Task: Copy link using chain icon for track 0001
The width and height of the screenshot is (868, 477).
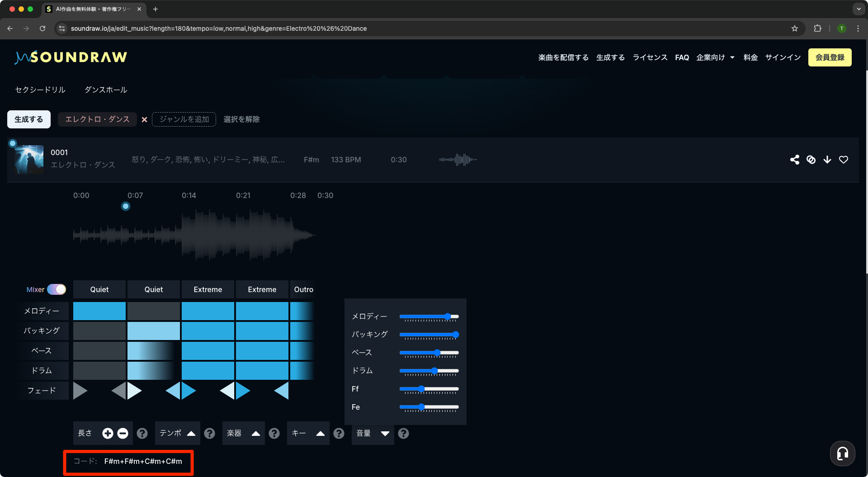Action: 811,160
